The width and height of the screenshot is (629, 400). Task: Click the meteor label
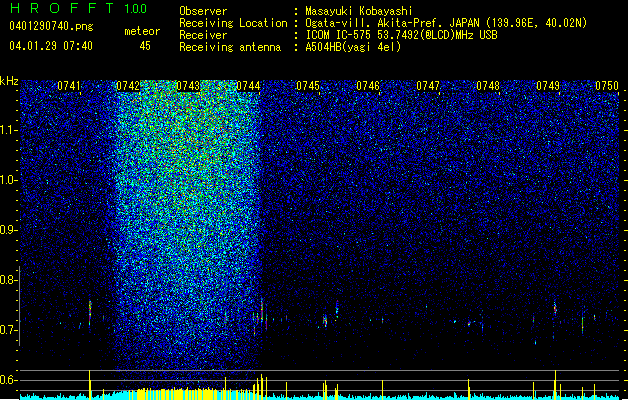point(142,31)
